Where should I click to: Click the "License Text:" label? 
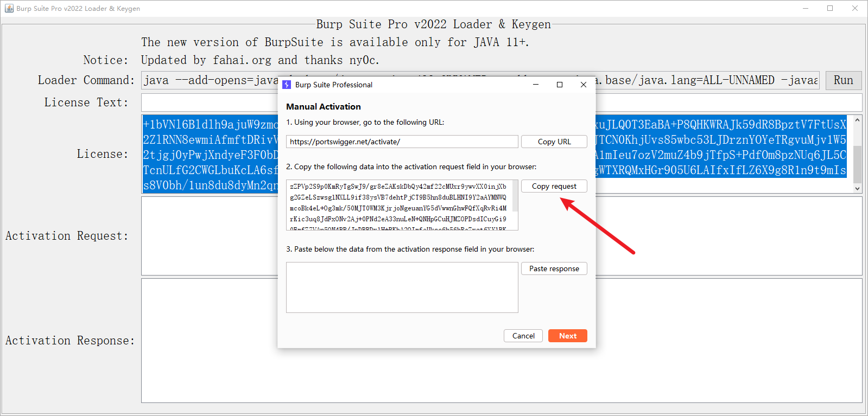pos(86,103)
